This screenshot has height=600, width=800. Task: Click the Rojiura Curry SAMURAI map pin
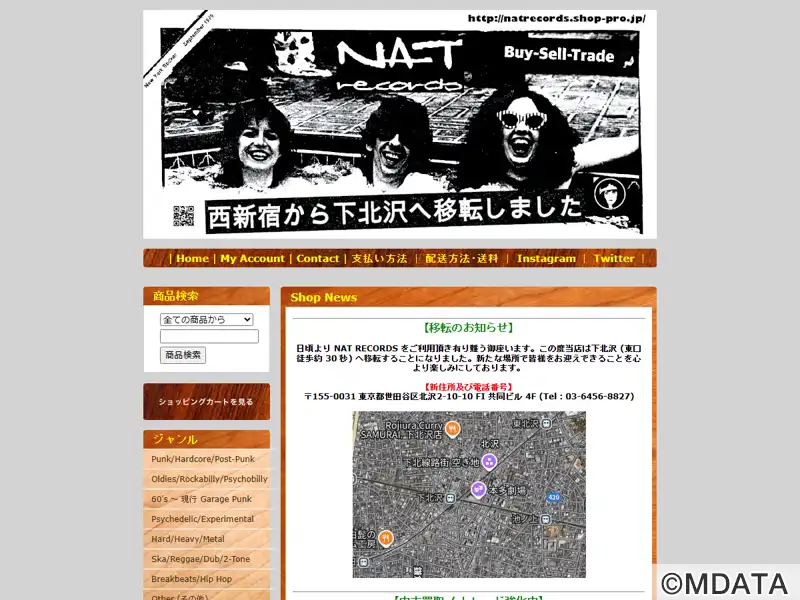point(452,429)
